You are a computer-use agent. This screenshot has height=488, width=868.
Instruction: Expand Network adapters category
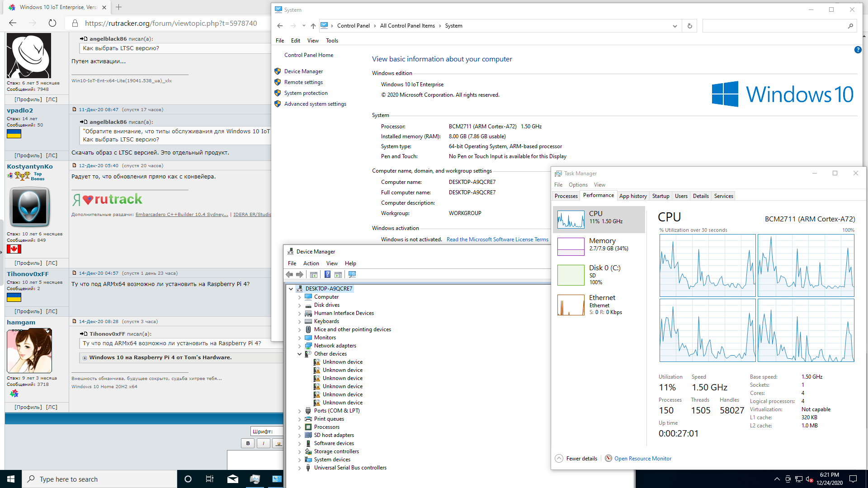(299, 346)
